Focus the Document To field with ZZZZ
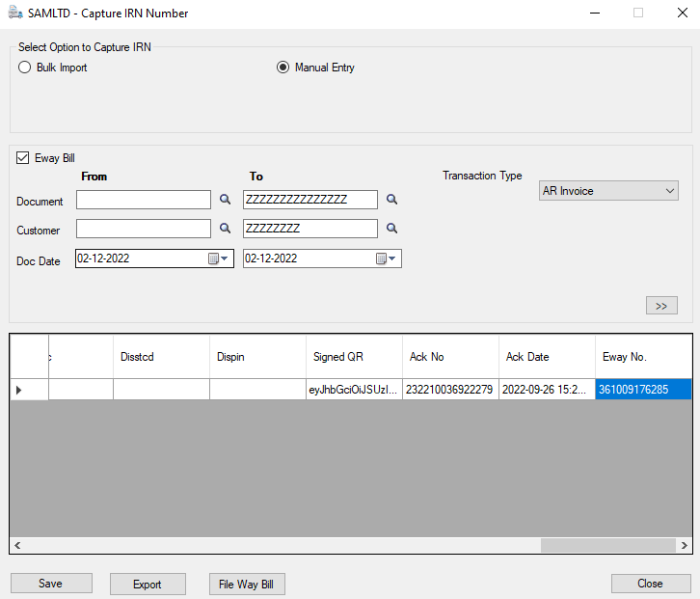Image resolution: width=700 pixels, height=599 pixels. pos(310,200)
